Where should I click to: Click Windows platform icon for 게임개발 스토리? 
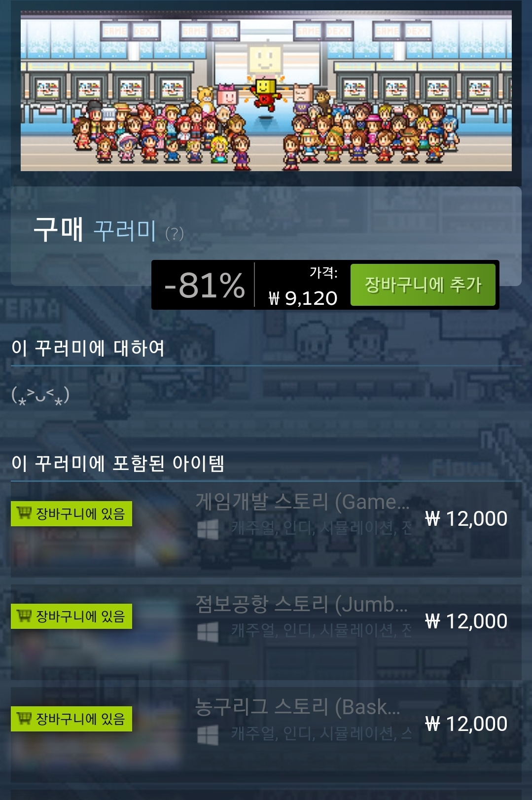coord(208,530)
